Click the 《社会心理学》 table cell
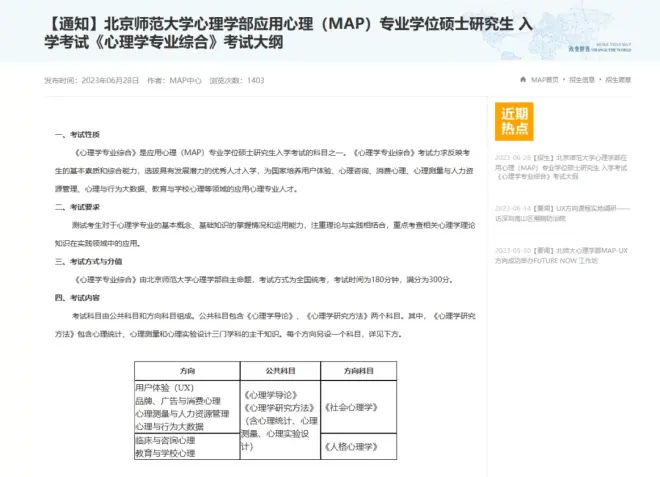This screenshot has width=660, height=477. (x=351, y=407)
